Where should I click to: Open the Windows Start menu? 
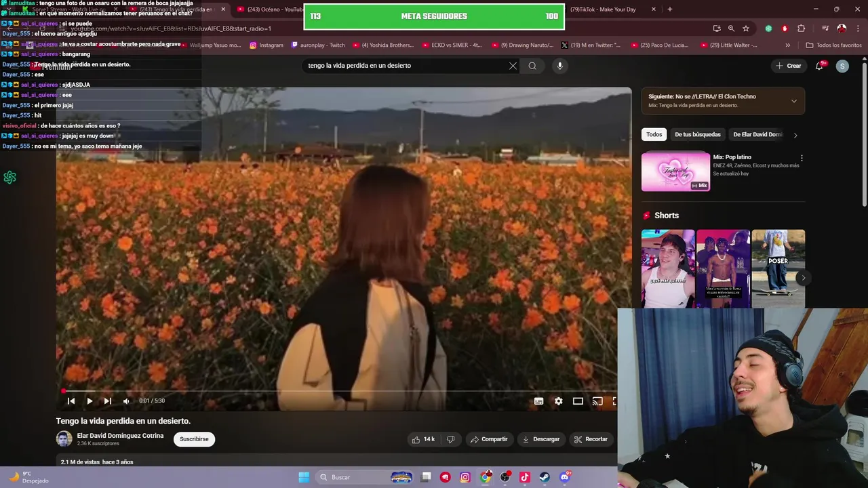coord(303,477)
